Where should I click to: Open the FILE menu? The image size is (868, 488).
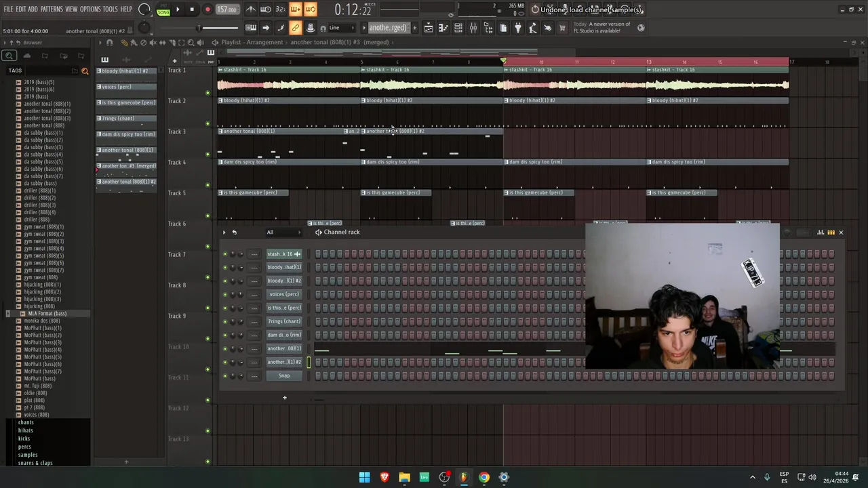pyautogui.click(x=8, y=9)
